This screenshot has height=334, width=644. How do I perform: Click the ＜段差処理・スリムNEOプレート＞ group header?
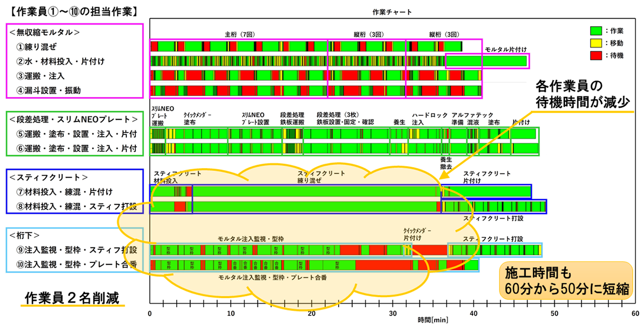pos(73,119)
